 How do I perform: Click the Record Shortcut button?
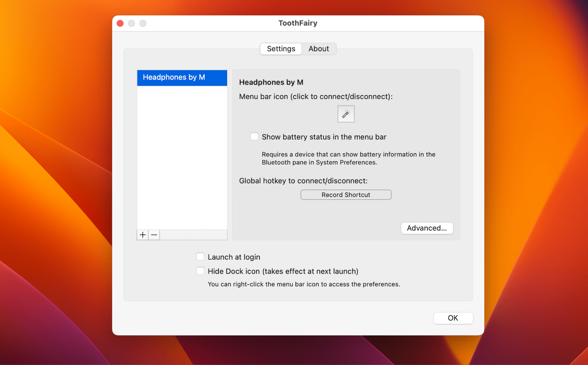click(345, 194)
